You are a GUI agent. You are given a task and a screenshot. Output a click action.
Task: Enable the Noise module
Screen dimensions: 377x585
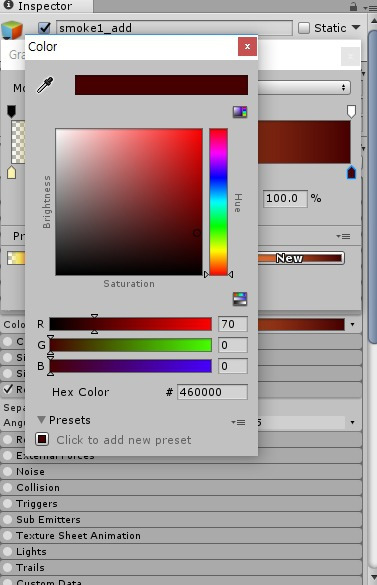tap(7, 471)
